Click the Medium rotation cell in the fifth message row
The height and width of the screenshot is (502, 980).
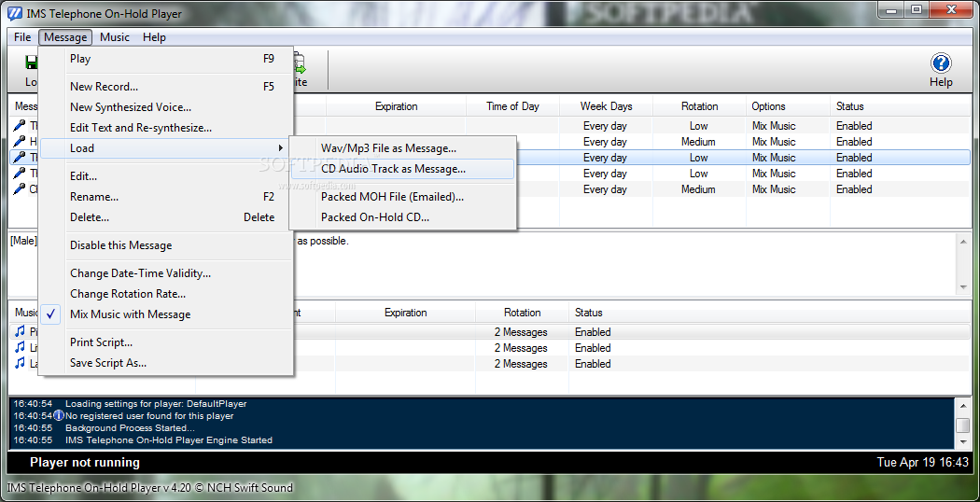click(698, 189)
